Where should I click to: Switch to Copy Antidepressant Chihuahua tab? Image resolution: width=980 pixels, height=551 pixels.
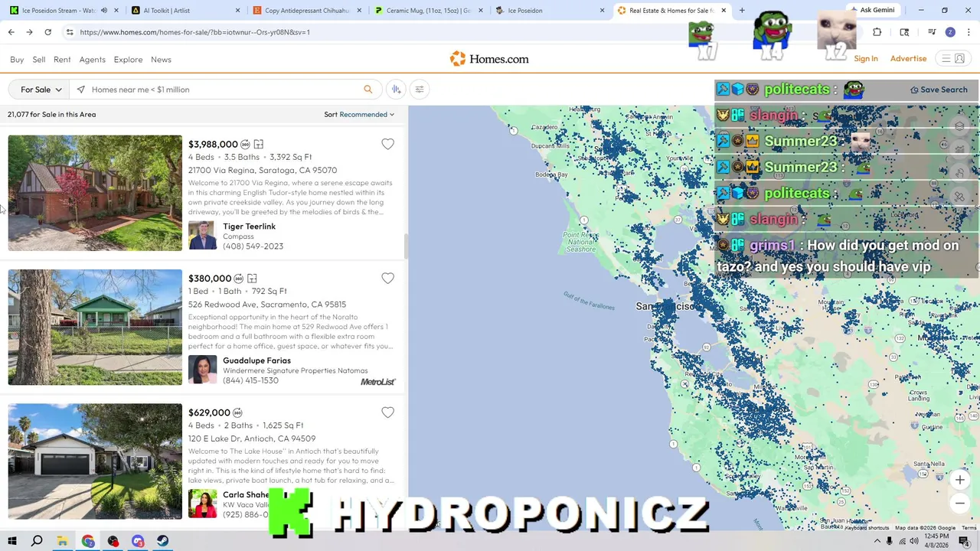tap(306, 10)
